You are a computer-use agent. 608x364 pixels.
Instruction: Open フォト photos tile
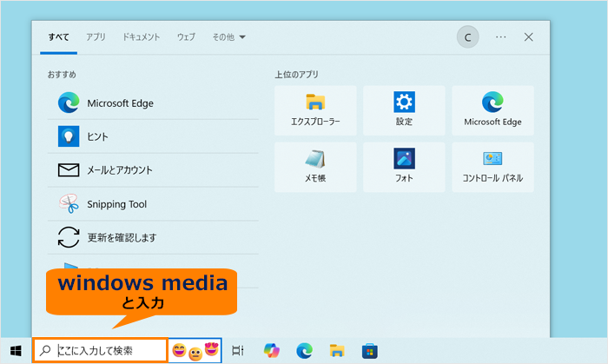(x=404, y=167)
